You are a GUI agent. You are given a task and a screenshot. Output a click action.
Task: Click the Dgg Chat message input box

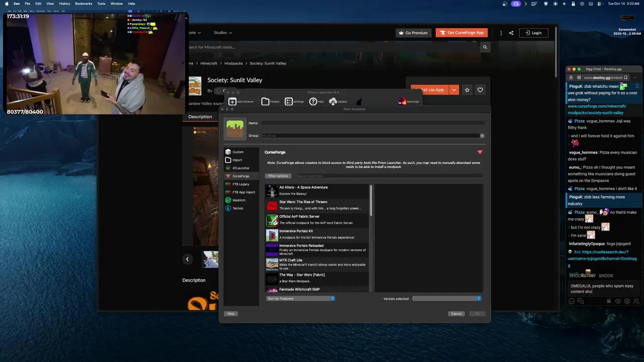pyautogui.click(x=604, y=289)
